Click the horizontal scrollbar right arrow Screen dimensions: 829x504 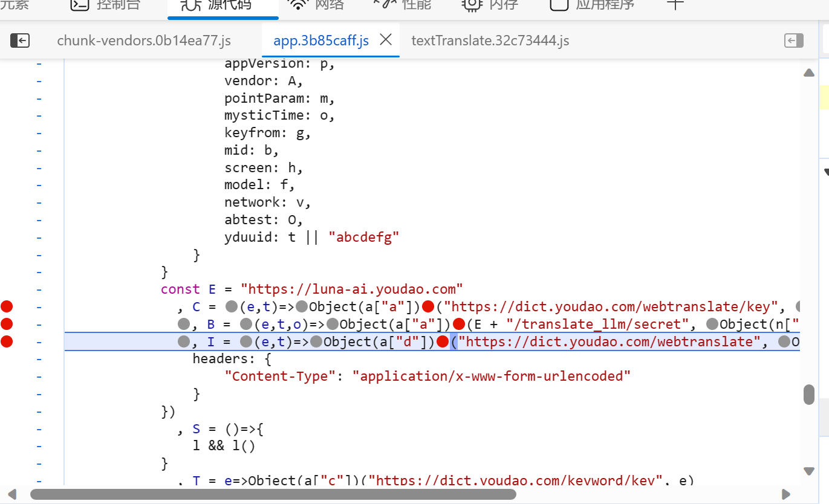[x=786, y=494]
